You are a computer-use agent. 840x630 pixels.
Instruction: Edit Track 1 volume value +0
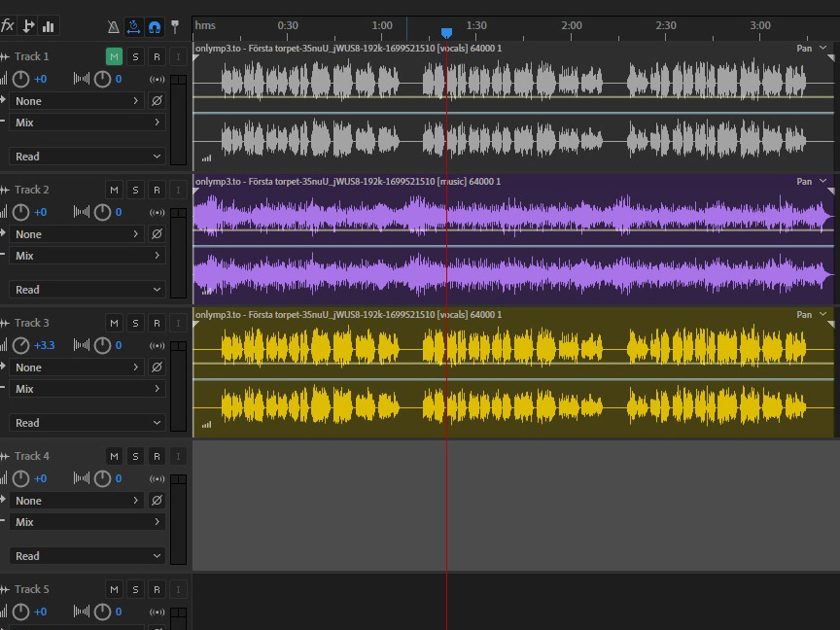pos(40,80)
